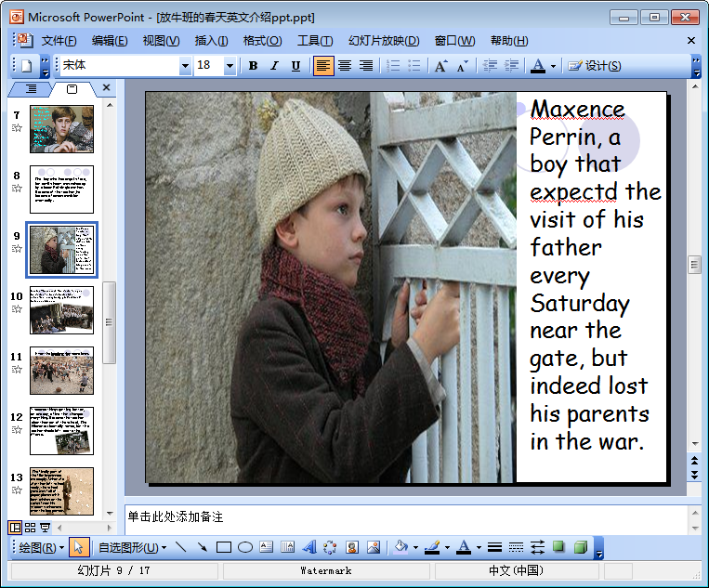Select slide 12 thumbnail
Screen dimensions: 709x588
[61, 431]
